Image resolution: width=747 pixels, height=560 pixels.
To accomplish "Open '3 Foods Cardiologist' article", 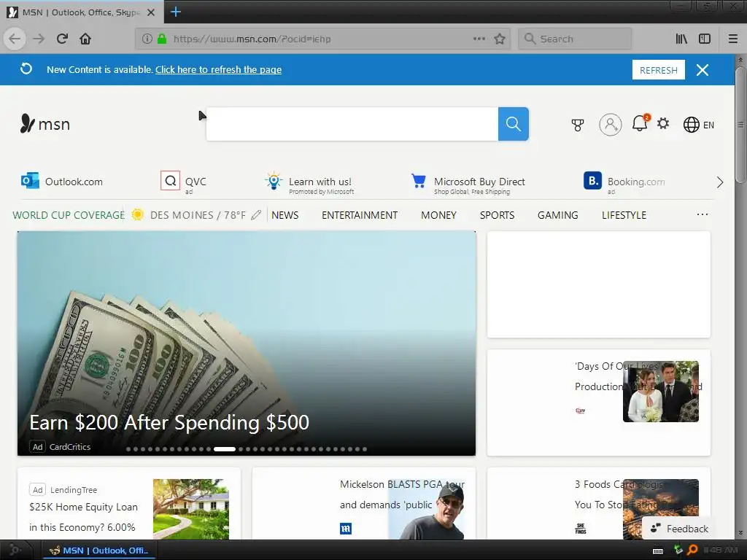I will [619, 494].
